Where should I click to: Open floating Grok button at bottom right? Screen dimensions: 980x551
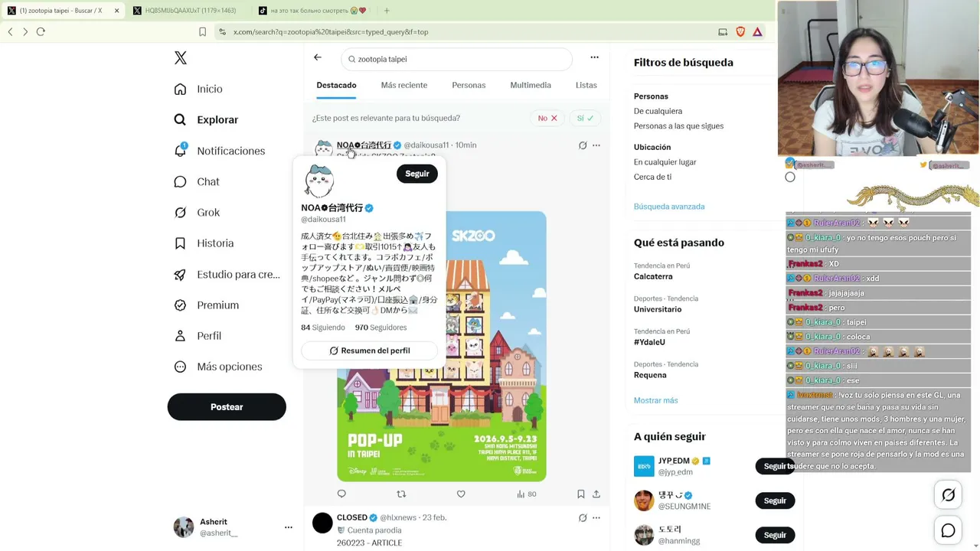click(x=948, y=495)
